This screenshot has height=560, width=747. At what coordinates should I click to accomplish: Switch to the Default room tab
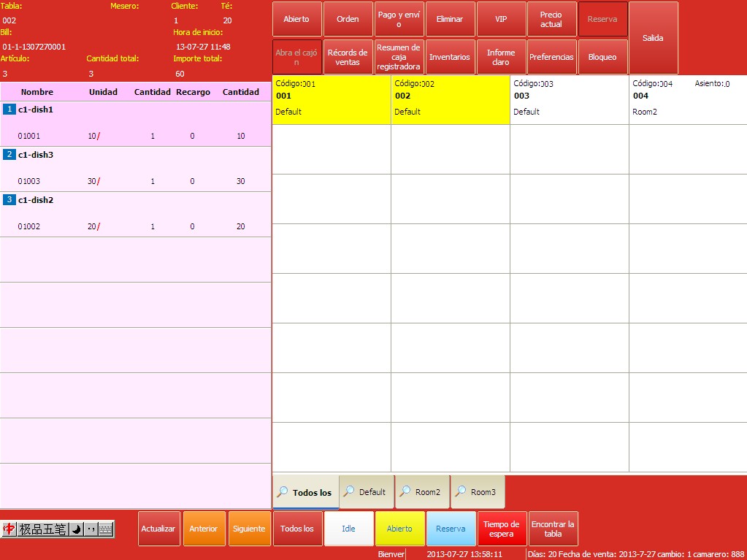[x=367, y=492]
